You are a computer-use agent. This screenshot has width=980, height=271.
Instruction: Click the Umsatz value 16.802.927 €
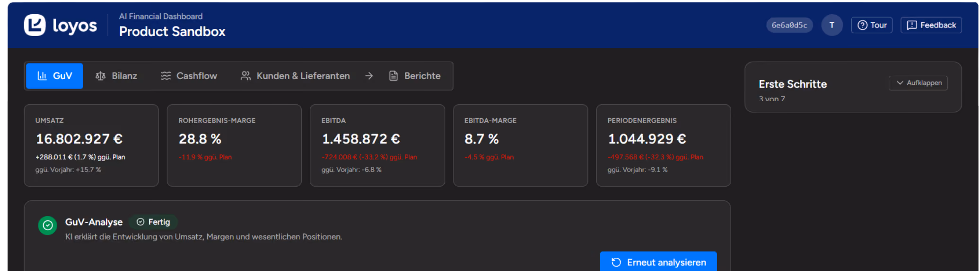79,139
